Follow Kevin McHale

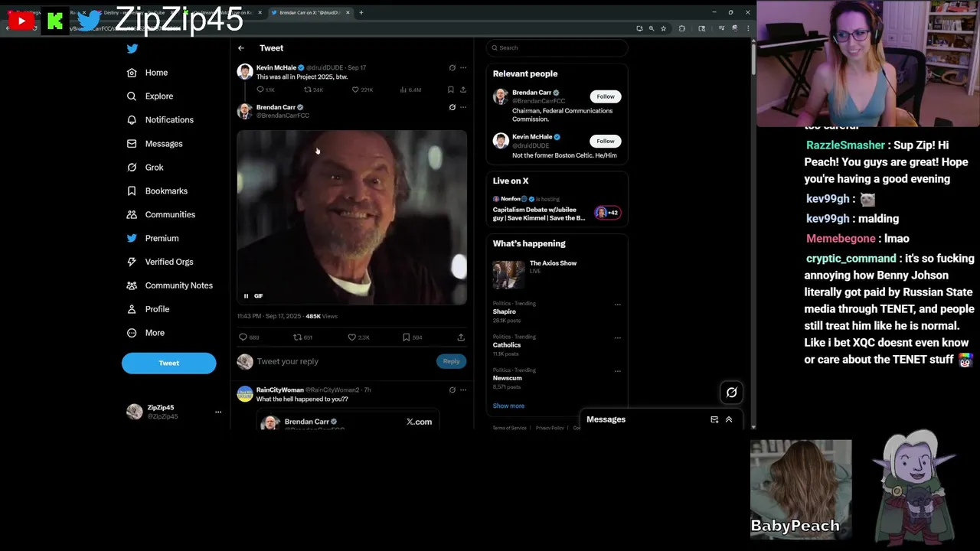coord(606,141)
